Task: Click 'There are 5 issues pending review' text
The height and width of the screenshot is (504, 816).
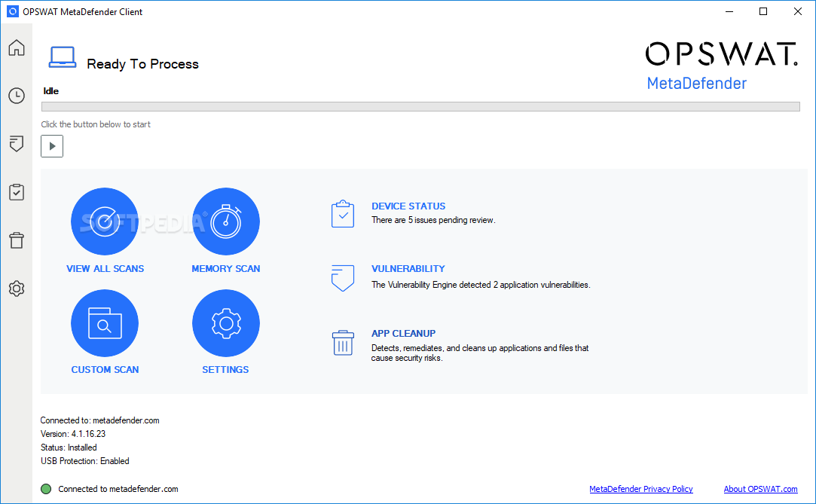Action: (x=433, y=220)
